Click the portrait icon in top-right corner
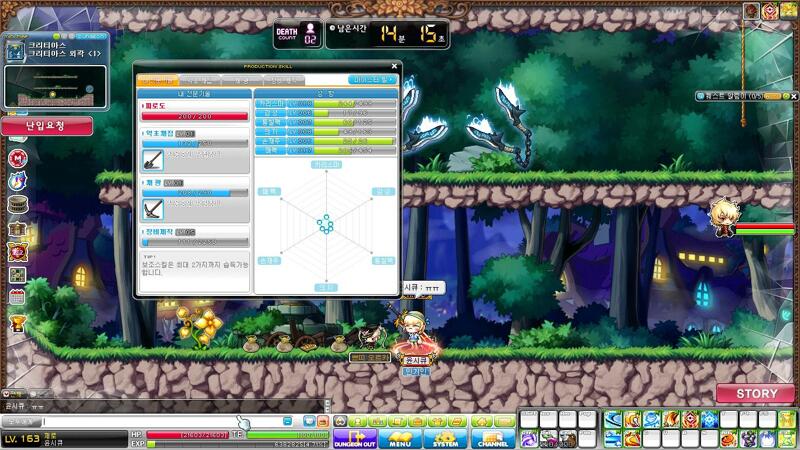The image size is (800, 450). [752, 11]
